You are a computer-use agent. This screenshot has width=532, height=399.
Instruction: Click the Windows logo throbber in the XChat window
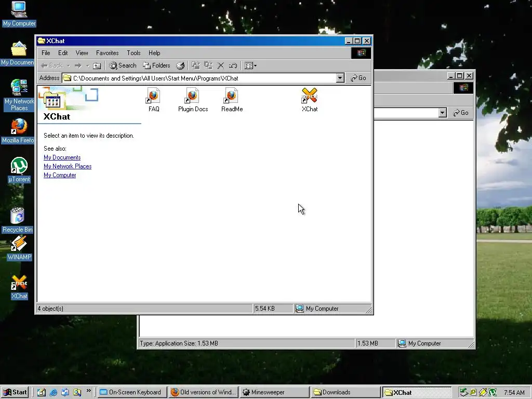click(x=361, y=53)
